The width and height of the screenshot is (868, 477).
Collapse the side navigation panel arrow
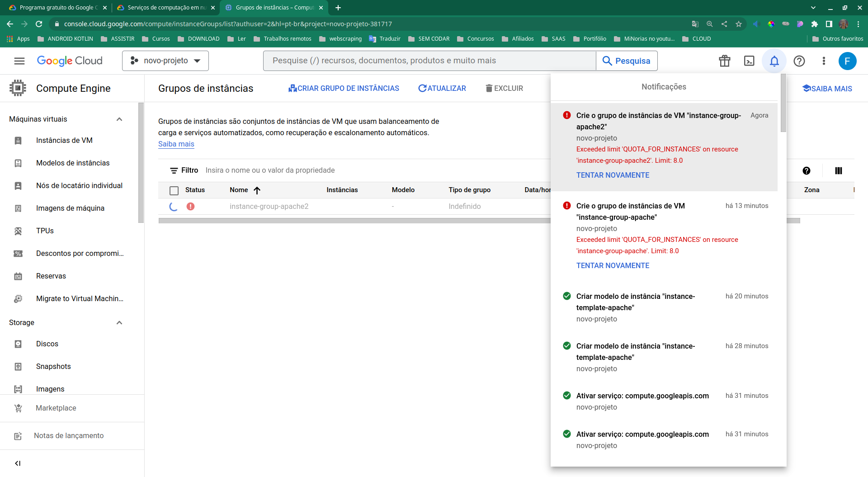pyautogui.click(x=18, y=463)
